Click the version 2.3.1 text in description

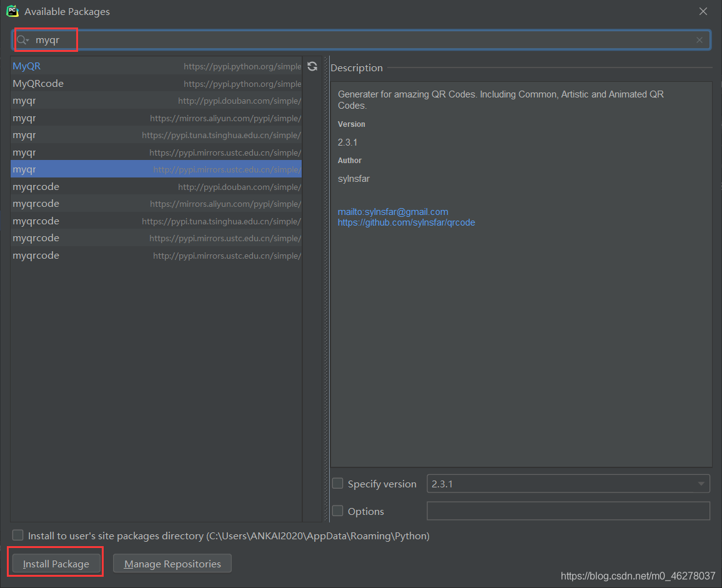348,142
